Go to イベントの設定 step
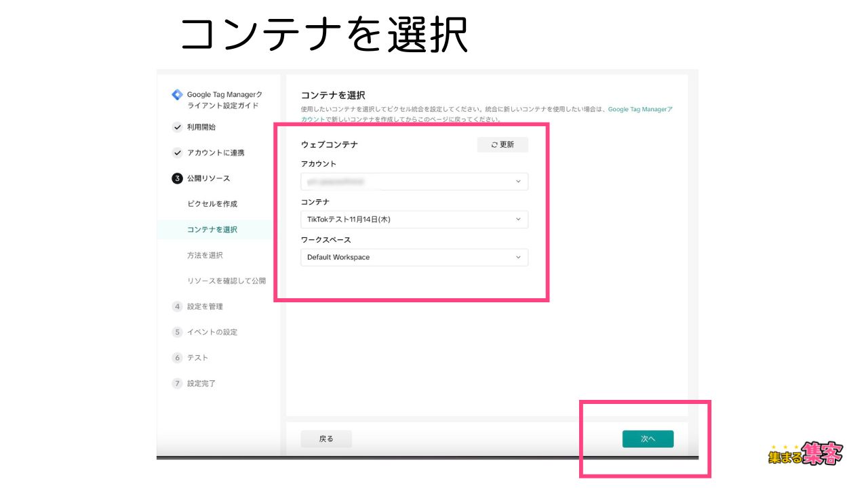Screen dimensions: 868x488 tap(212, 332)
